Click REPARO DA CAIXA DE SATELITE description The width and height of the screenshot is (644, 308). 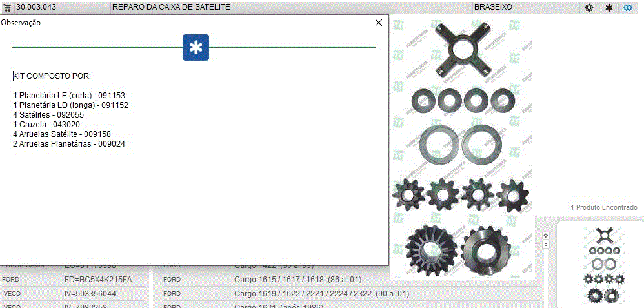click(x=171, y=7)
